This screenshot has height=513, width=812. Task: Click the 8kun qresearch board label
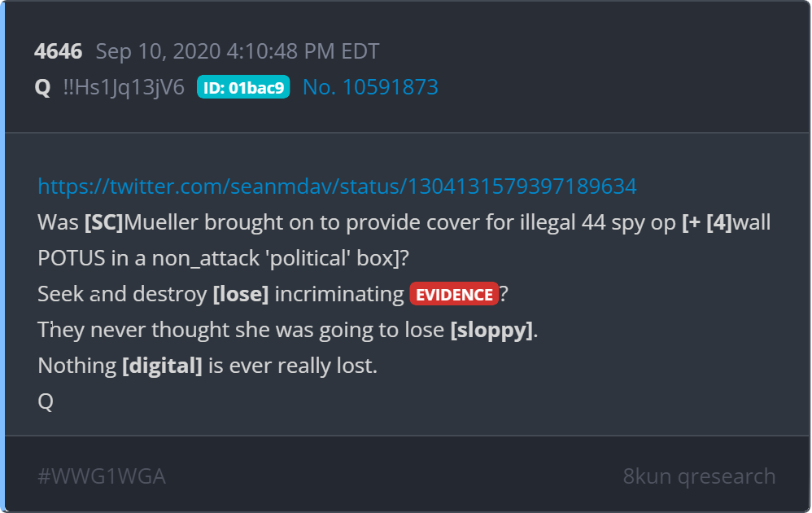point(699,476)
